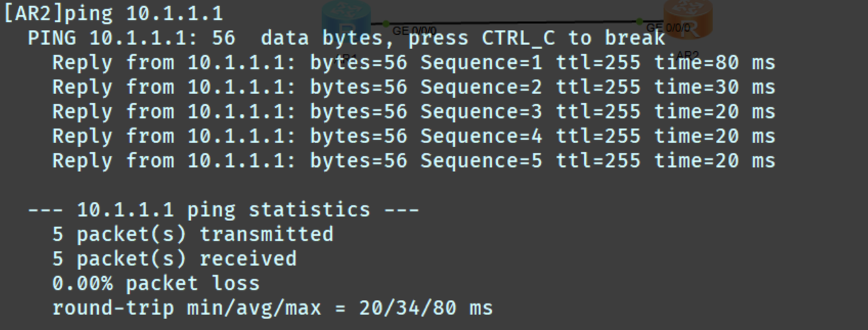The image size is (868, 330).
Task: Click the Sequence=5 reply line
Action: 413,161
